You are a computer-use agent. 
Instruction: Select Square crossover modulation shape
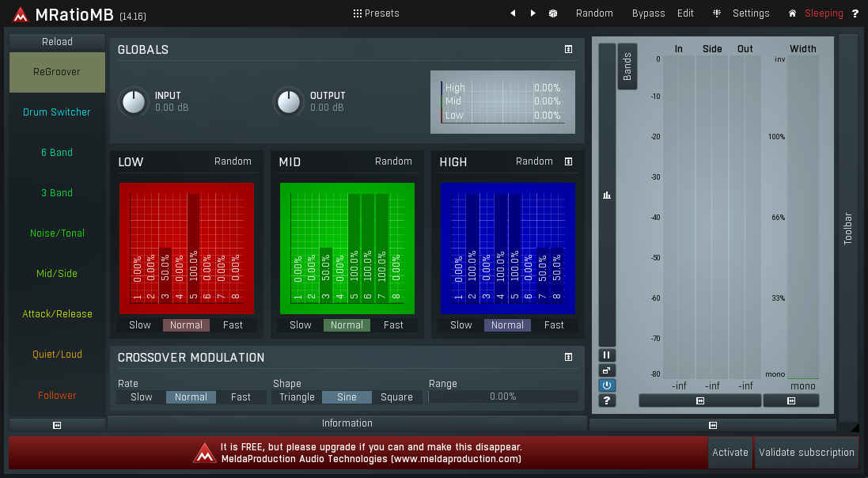pos(396,397)
